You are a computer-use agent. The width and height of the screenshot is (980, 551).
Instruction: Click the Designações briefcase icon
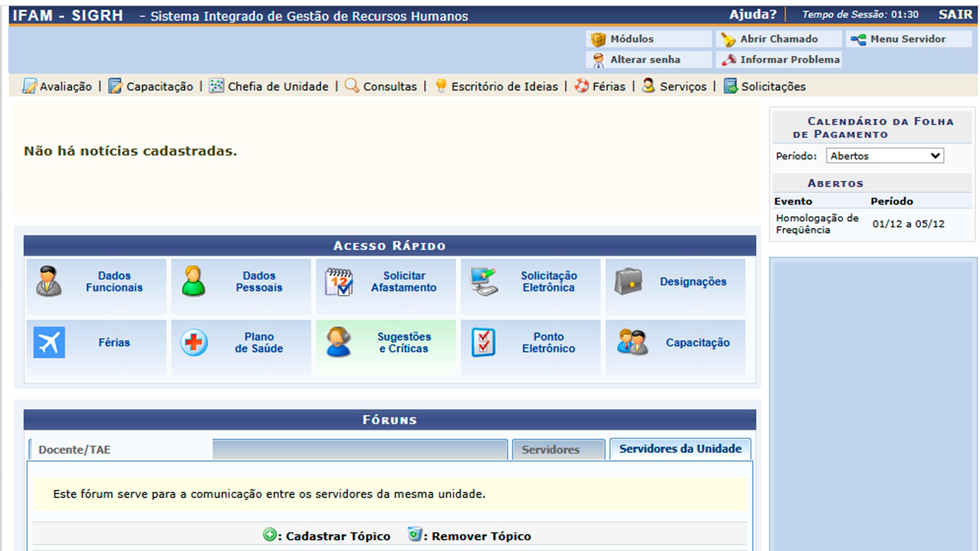click(628, 281)
